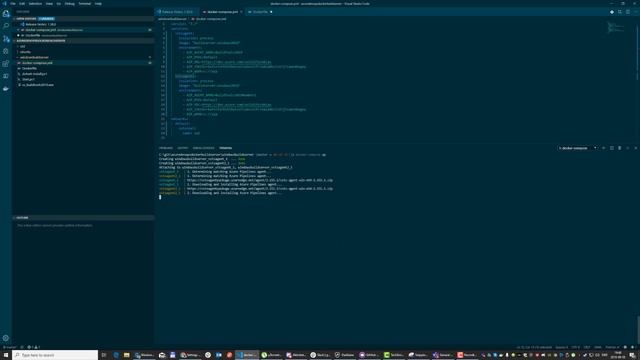
Task: Open the File menu
Action: pos(13,4)
